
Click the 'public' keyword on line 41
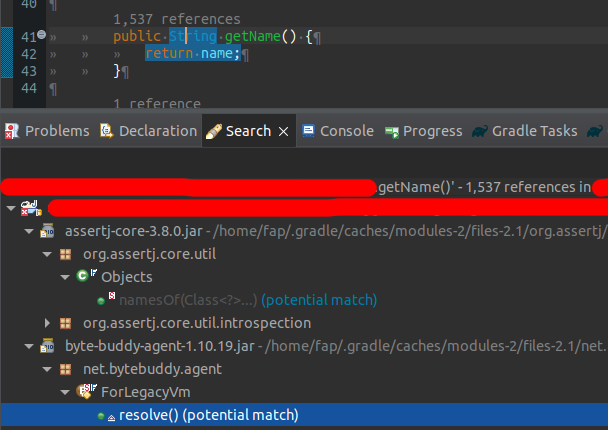(x=137, y=36)
